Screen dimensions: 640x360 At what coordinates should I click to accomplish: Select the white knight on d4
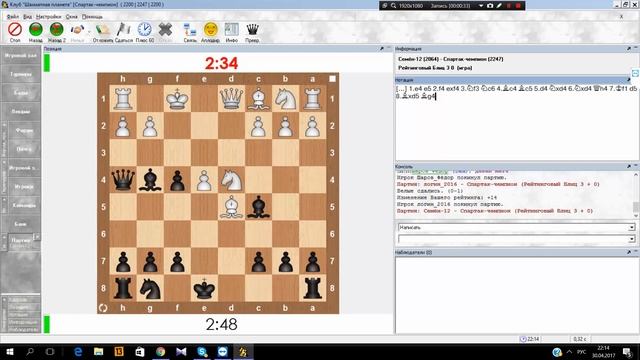click(231, 180)
